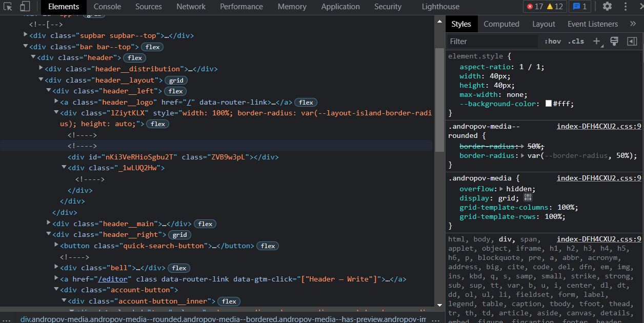Screen dimensions: 644x323
Task: Collapse the header__left div
Action: tap(49, 90)
